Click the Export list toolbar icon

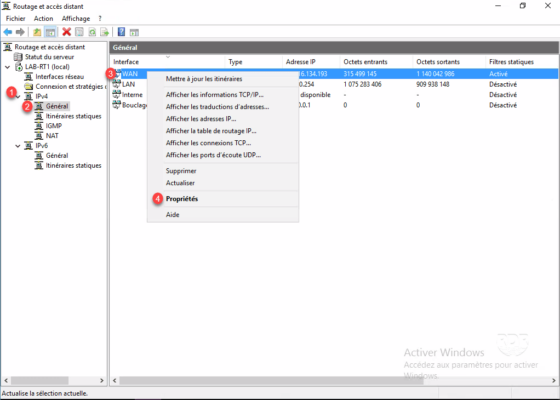click(x=104, y=32)
